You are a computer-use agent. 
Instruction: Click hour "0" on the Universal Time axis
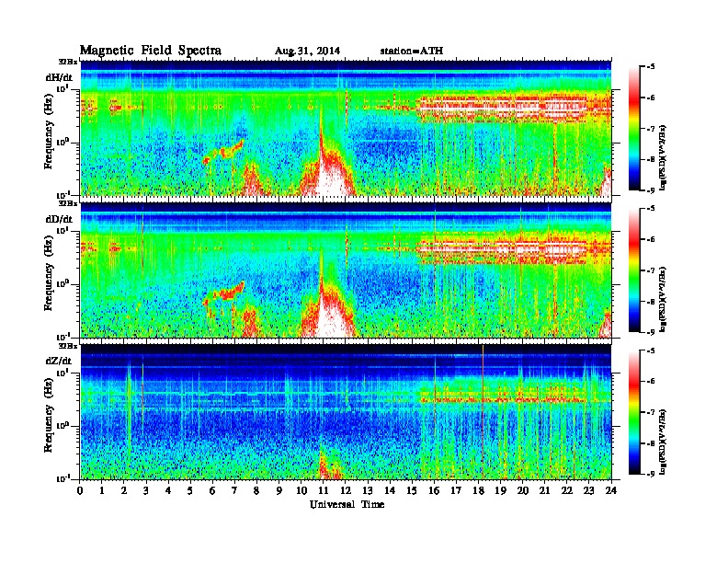click(x=80, y=490)
